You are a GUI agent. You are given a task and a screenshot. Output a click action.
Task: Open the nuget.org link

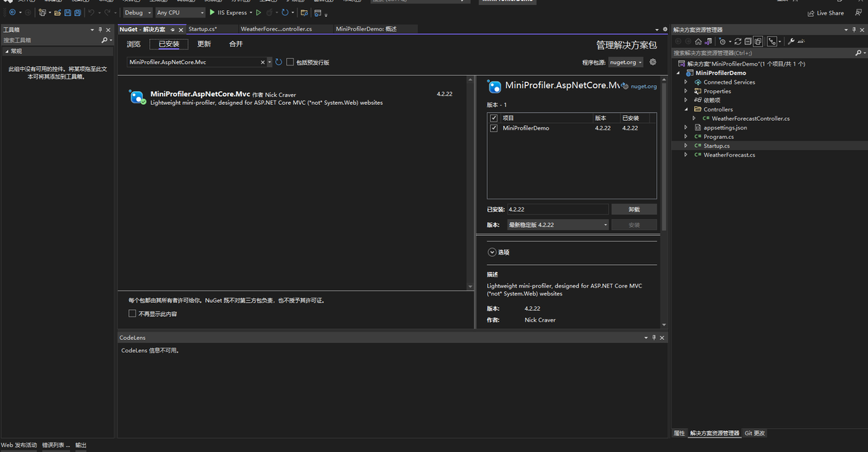coord(644,87)
